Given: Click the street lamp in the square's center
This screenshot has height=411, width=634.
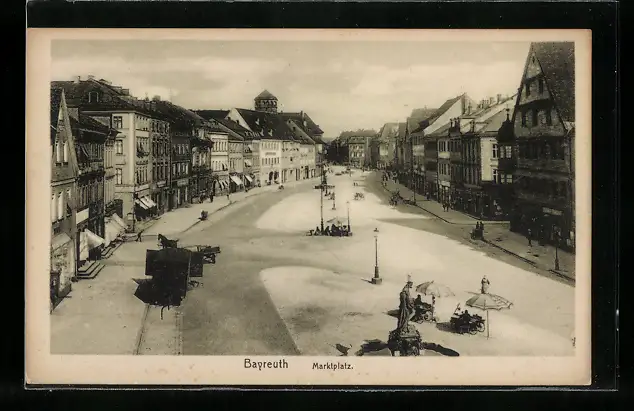Looking at the screenshot, I should [x=376, y=257].
